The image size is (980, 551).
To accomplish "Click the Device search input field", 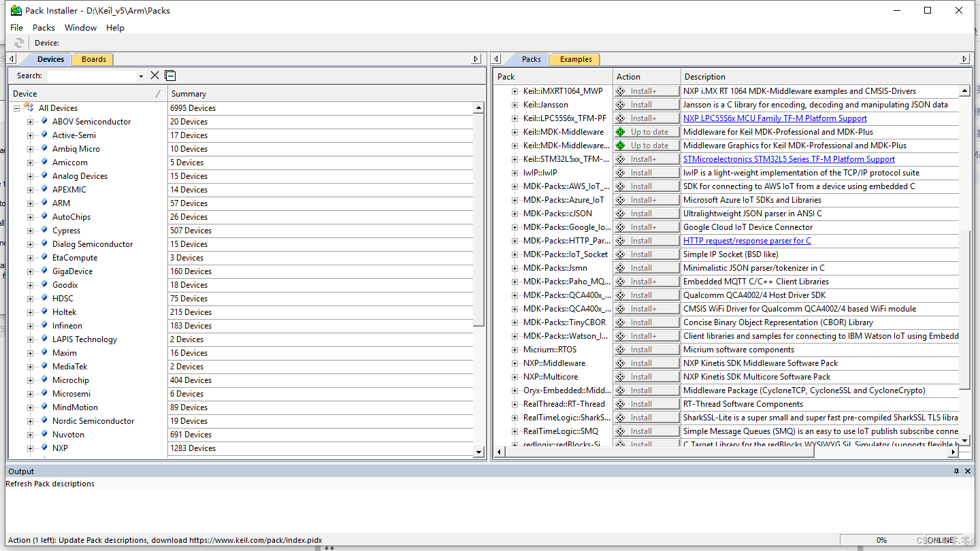I will [x=91, y=76].
